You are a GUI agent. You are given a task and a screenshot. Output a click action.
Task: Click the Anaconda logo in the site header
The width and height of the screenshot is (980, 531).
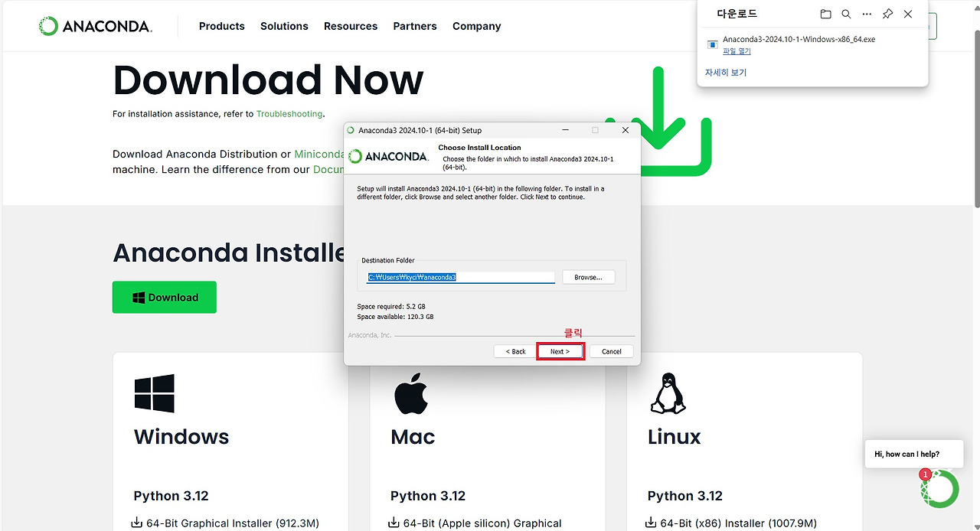coord(96,26)
